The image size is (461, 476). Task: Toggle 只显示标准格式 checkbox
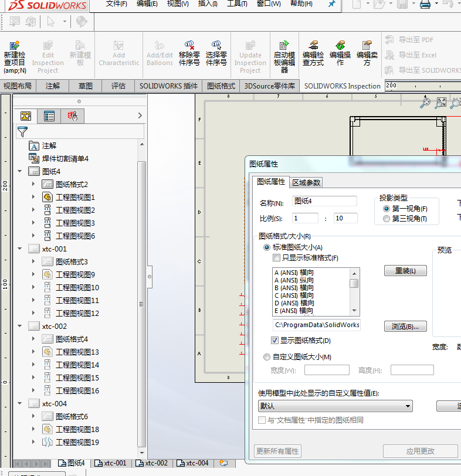point(276,258)
